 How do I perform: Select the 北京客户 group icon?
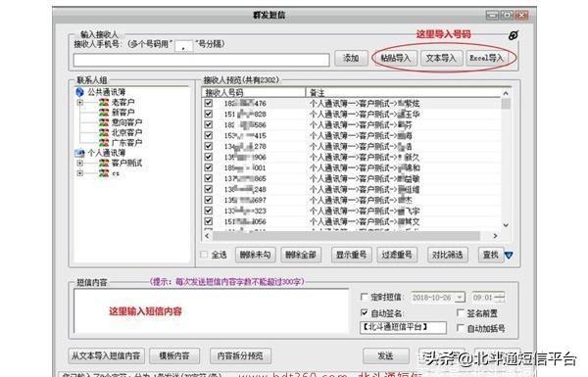(x=104, y=132)
